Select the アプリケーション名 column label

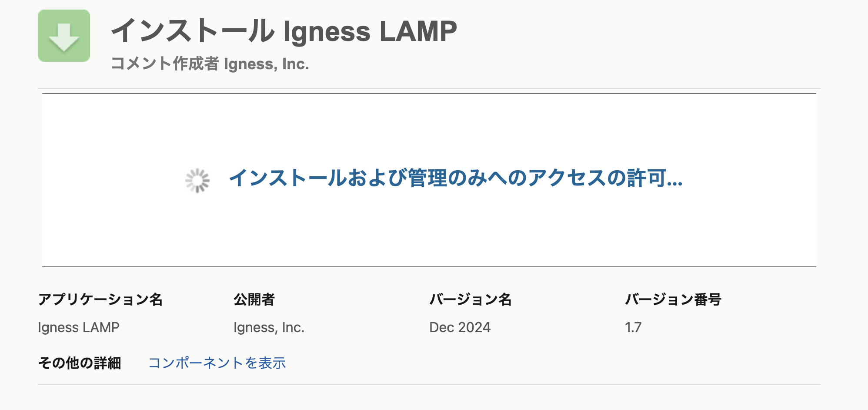100,299
